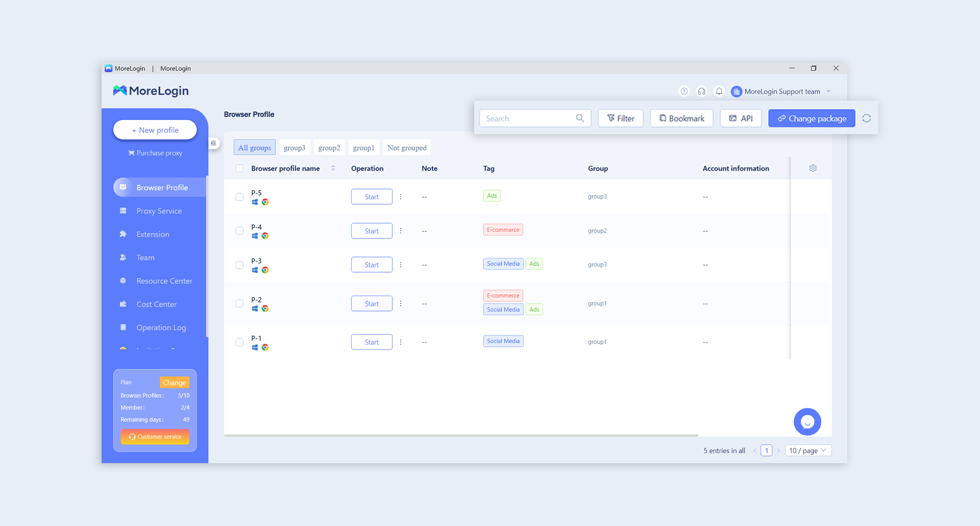Collapse the sidebar with the toggle icon
Screen dimensions: 980x526
[x=213, y=143]
